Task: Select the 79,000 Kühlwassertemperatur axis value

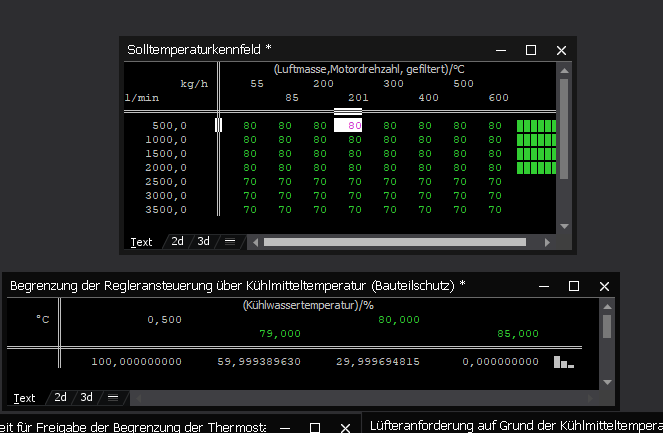Action: [279, 333]
